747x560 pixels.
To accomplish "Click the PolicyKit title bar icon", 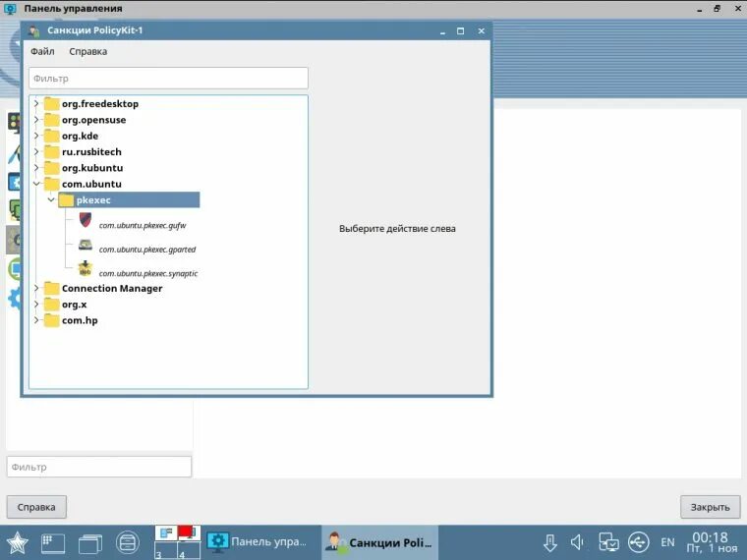I will [33, 31].
